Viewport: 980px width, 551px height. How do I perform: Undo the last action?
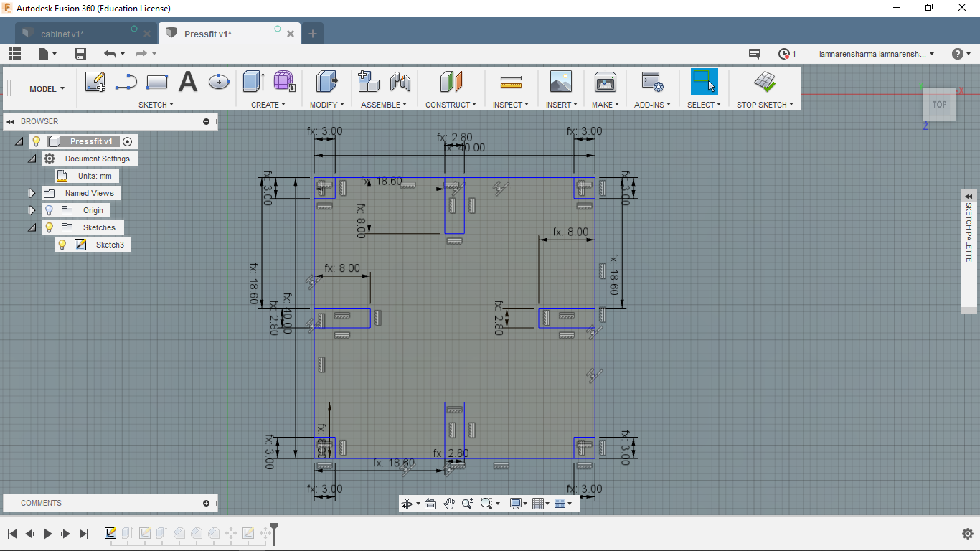pos(110,54)
